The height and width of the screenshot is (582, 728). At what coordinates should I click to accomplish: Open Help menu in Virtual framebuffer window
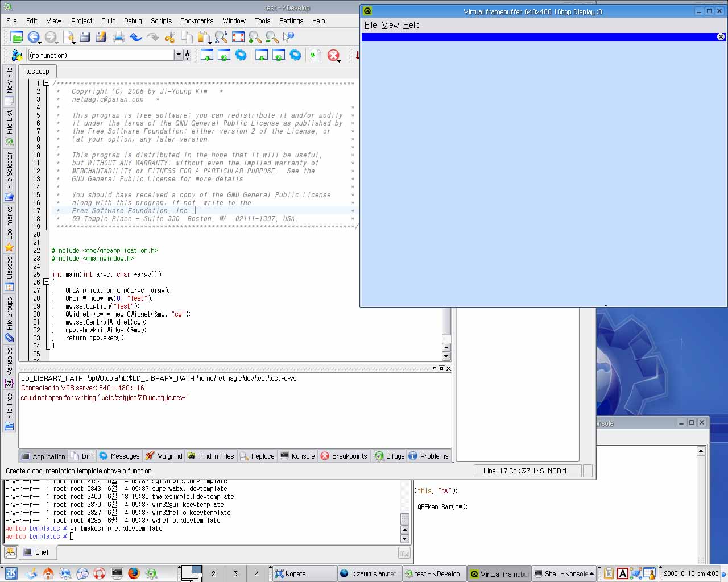pyautogui.click(x=411, y=25)
